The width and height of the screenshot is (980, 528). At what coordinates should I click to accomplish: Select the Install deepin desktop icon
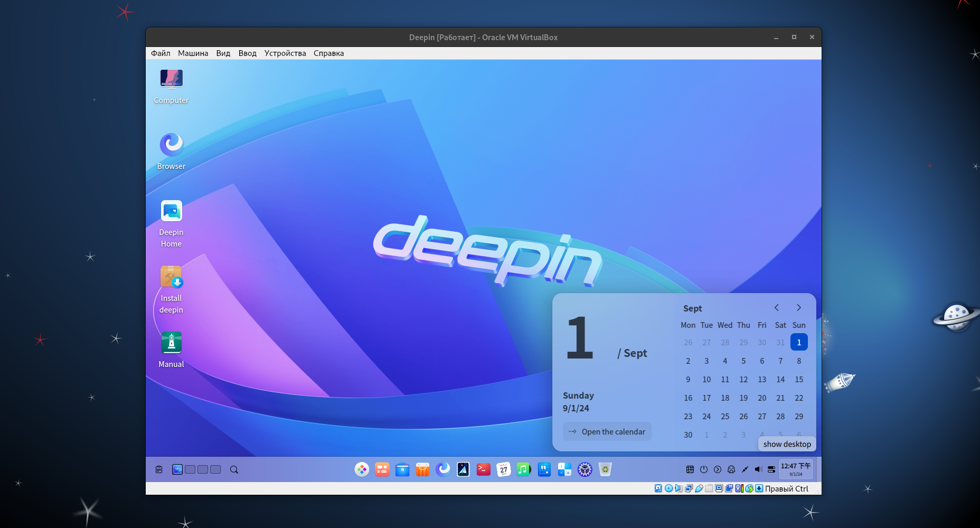point(171,290)
